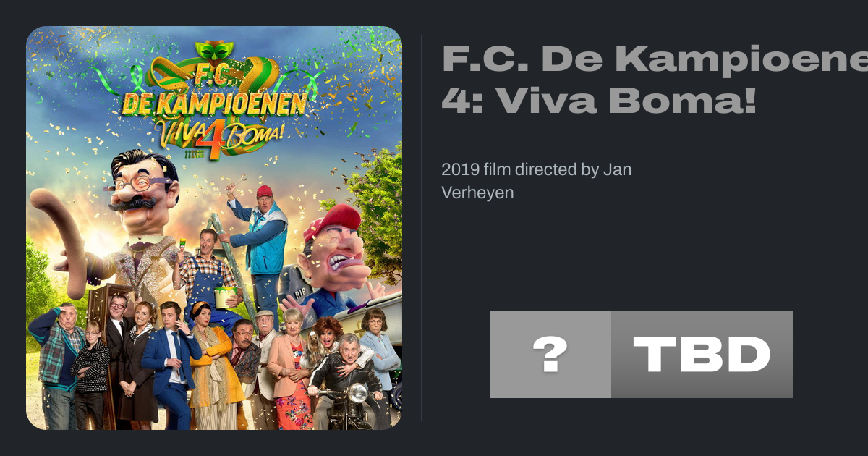Viewport: 868px width, 456px height.
Task: Click the man in plaid jacket shading eyes
Action: (x=58, y=366)
